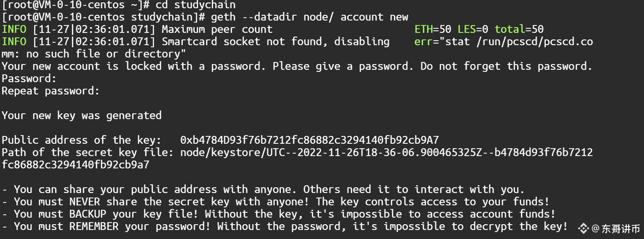Click the ETH=50 value in log
Image resolution: width=644 pixels, height=239 pixels.
tap(433, 29)
